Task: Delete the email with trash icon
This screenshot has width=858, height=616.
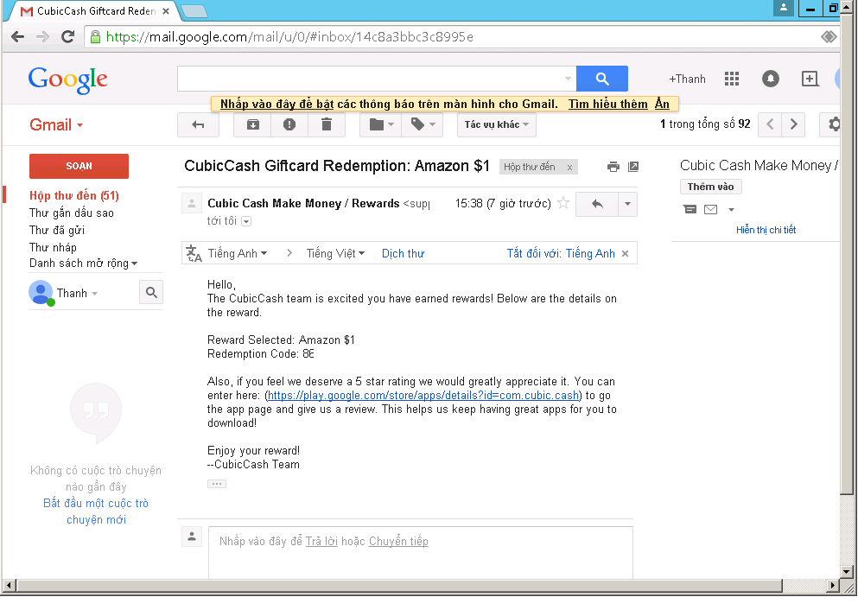Action: 326,124
